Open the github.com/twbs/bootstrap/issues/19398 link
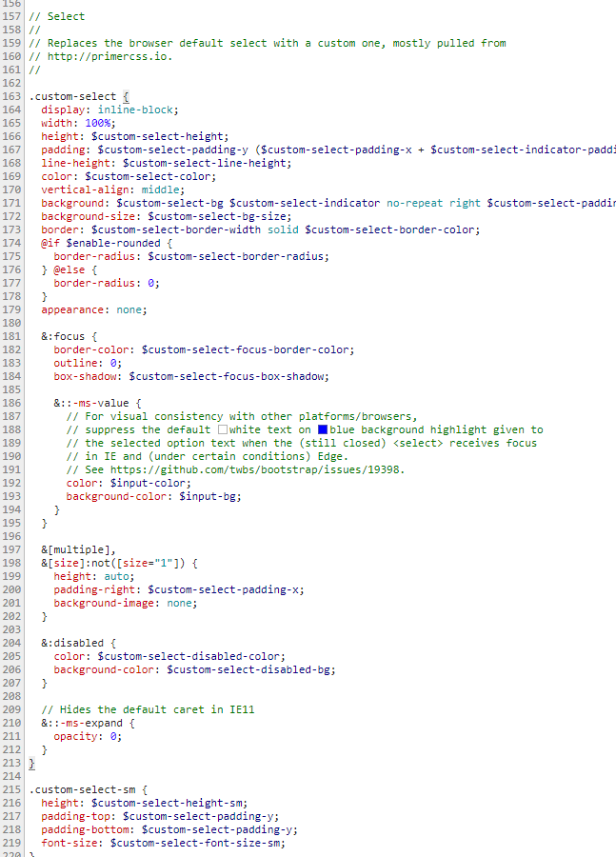This screenshot has height=857, width=616. (x=257, y=469)
